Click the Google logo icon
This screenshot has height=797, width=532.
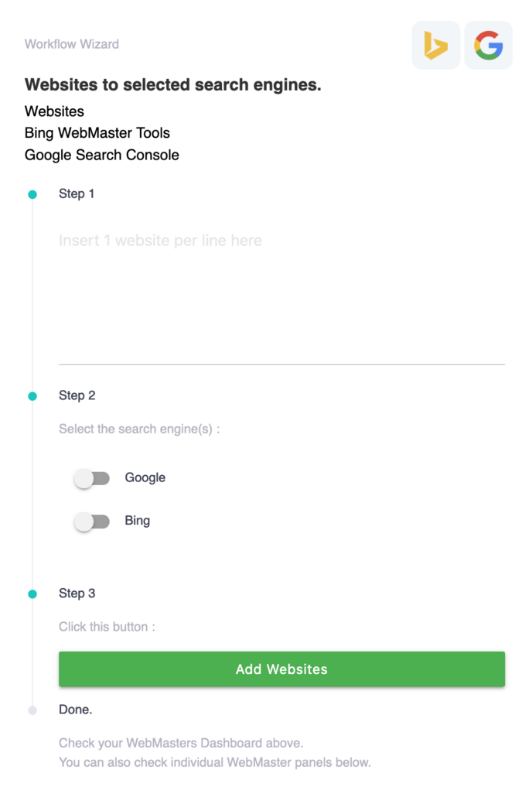pos(488,46)
